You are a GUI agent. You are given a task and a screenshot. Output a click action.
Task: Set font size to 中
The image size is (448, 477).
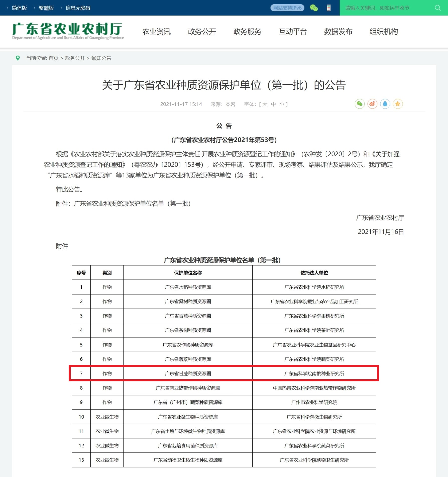(x=273, y=104)
